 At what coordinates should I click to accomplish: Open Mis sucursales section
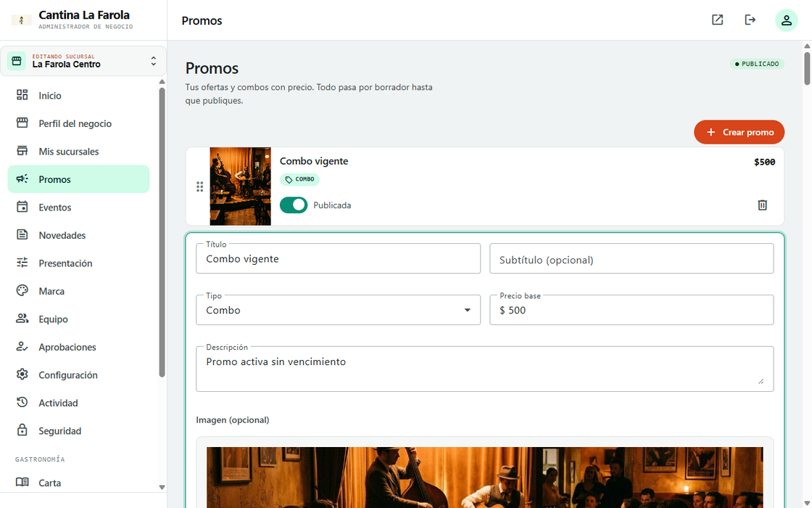[79, 152]
